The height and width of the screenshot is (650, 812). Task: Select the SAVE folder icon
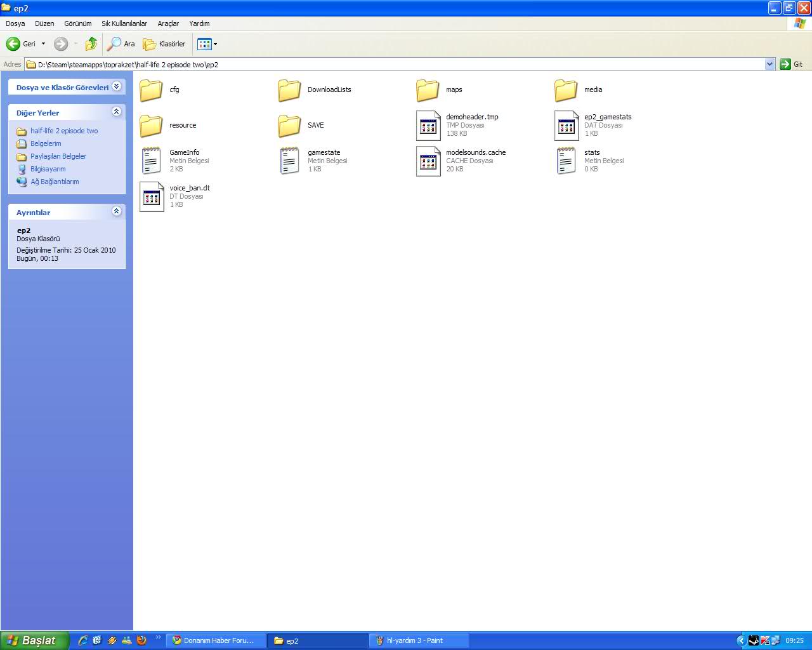tap(289, 126)
